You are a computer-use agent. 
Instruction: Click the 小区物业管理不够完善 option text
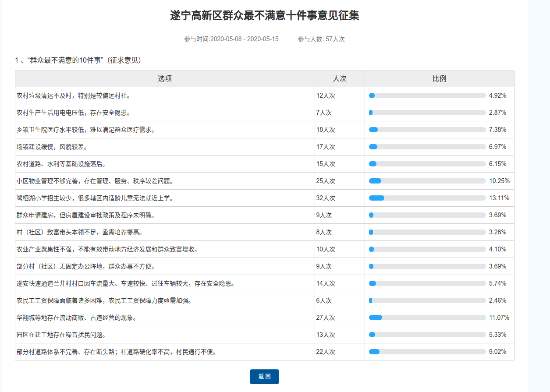(x=95, y=181)
